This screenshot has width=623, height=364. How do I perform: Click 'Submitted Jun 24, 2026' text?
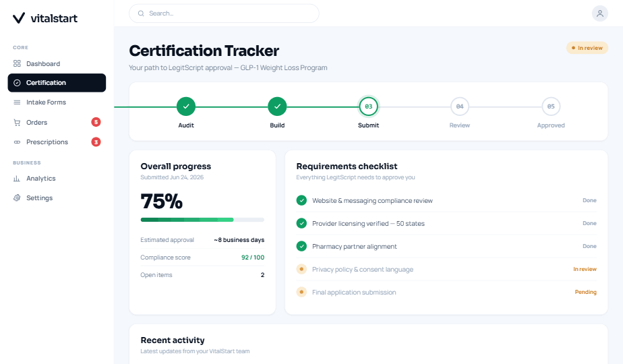click(172, 177)
